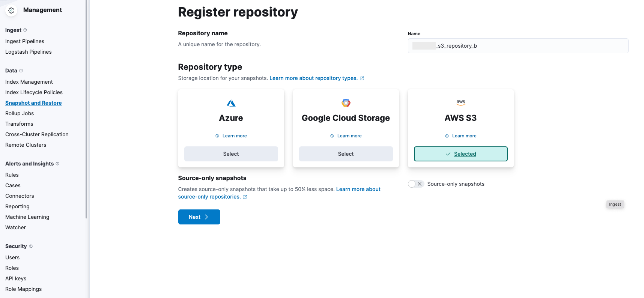Open Logstash Pipelines in the sidebar
The height and width of the screenshot is (298, 644).
29,52
